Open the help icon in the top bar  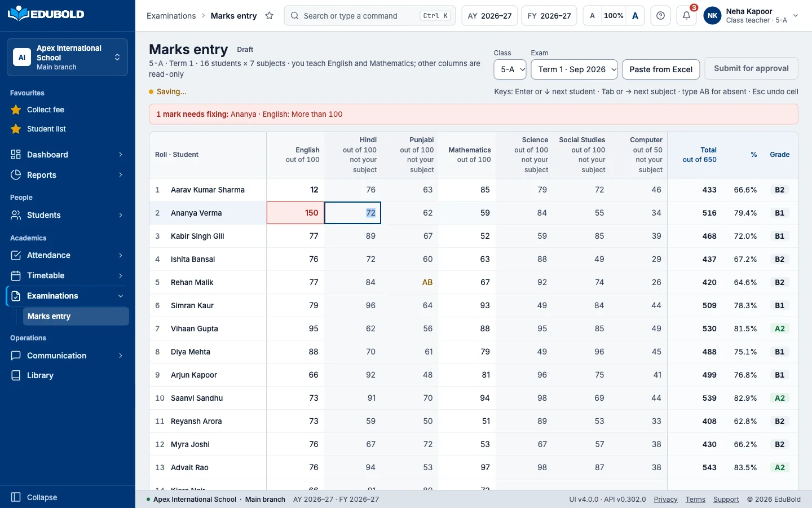[x=660, y=16]
